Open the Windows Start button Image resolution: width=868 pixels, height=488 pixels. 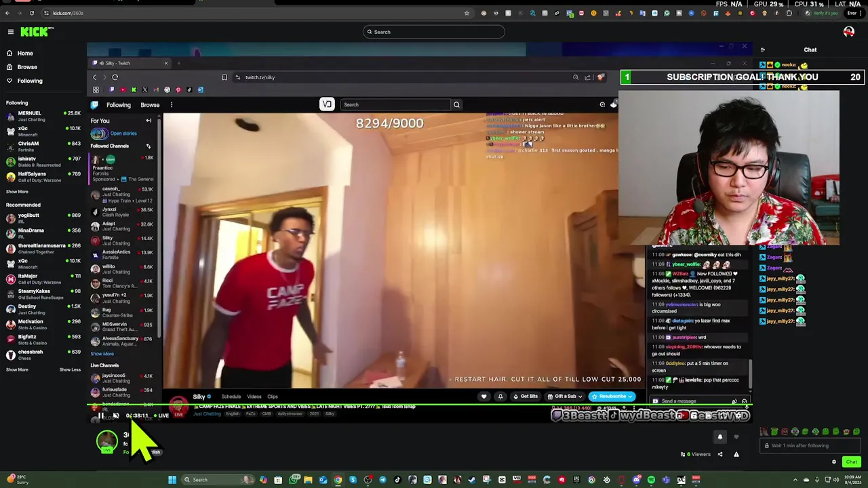point(172,480)
